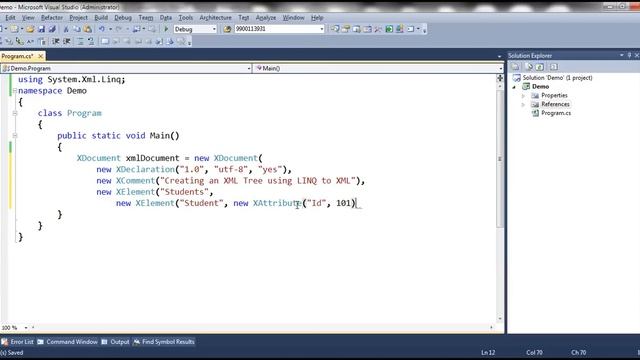Open the Command Window panel
640x360 pixels.
(x=68, y=342)
